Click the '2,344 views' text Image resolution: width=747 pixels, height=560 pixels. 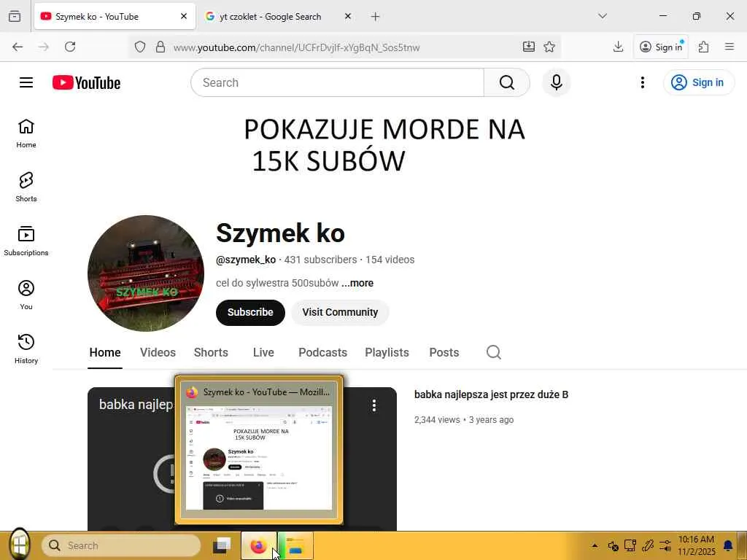437,420
